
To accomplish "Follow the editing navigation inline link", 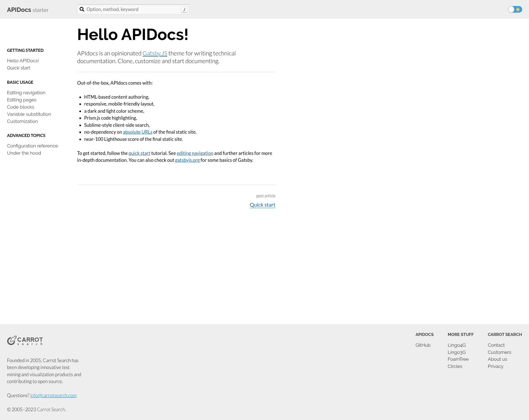I will (195, 153).
